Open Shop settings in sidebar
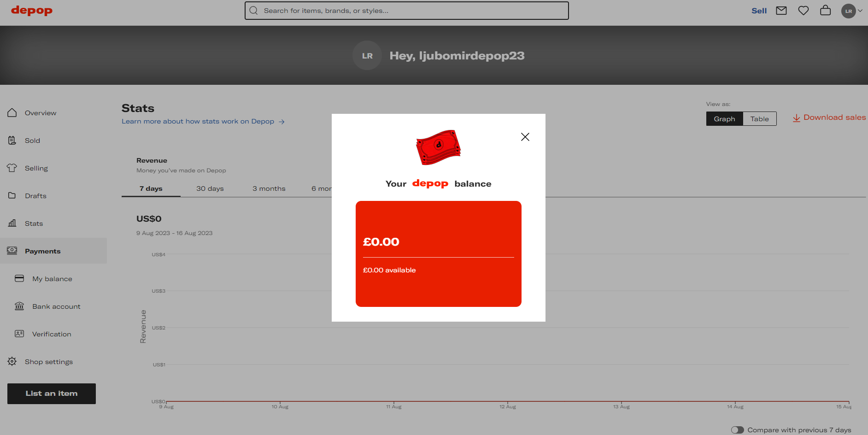Screen dimensions: 868x435 point(49,362)
